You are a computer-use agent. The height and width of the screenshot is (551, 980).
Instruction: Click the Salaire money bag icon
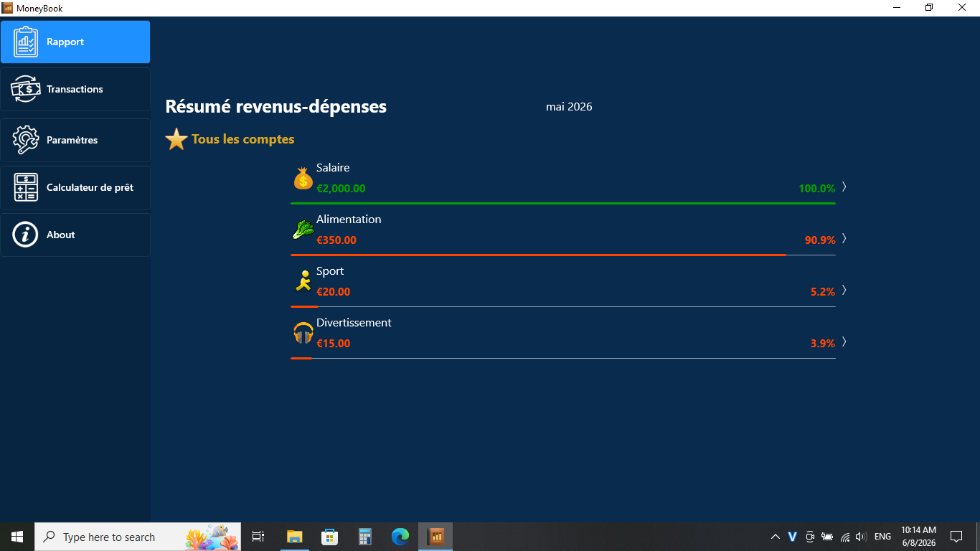coord(303,178)
